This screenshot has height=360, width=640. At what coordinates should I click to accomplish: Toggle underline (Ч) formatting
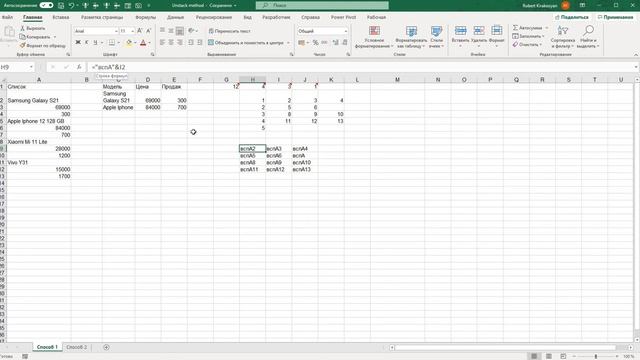pyautogui.click(x=95, y=42)
